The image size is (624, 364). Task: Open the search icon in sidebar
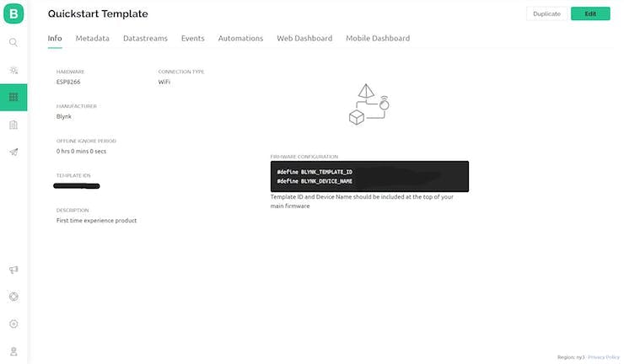pos(13,42)
